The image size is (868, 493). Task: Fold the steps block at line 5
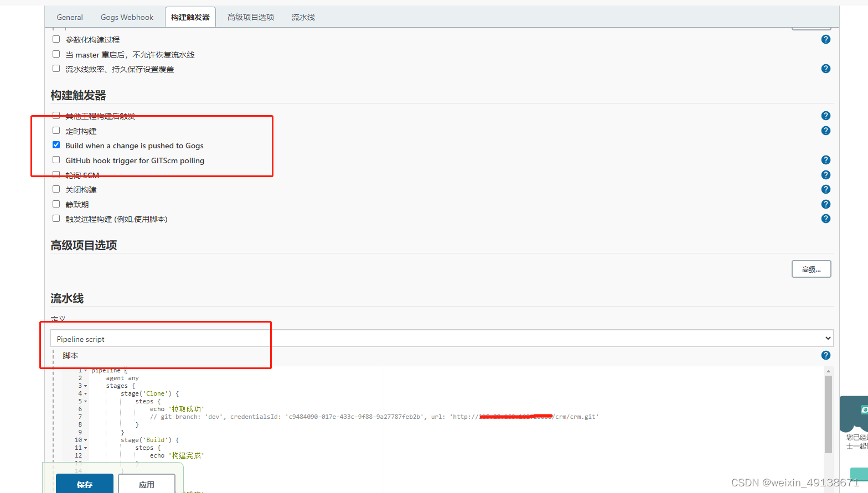pyautogui.click(x=85, y=402)
